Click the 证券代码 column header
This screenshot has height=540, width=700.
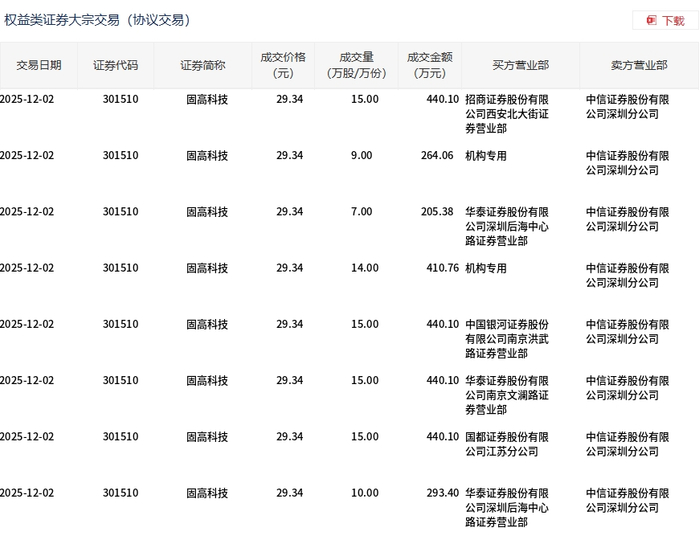click(116, 66)
